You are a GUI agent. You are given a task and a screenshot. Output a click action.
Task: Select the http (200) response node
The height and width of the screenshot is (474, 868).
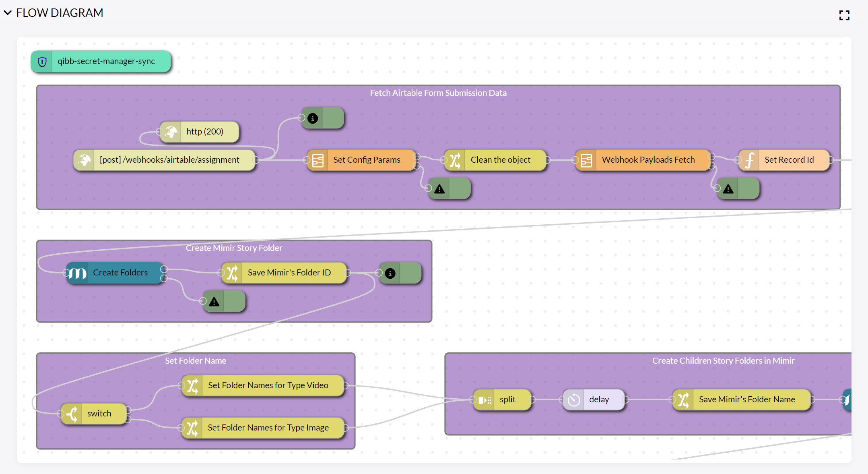[204, 132]
